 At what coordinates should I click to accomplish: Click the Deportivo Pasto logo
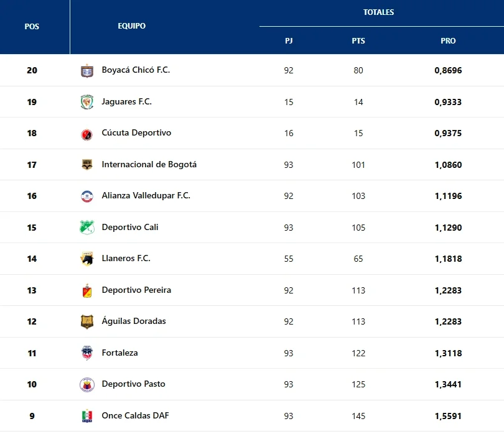[x=87, y=384]
